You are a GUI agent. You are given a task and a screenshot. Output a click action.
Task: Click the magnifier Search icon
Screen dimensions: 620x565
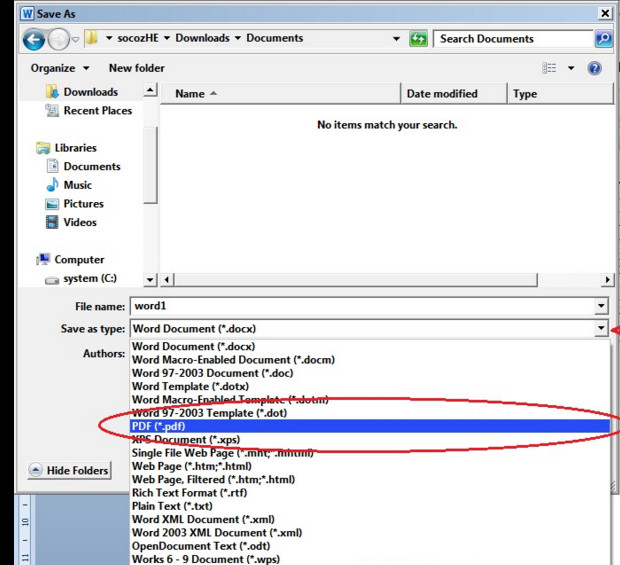(x=603, y=39)
